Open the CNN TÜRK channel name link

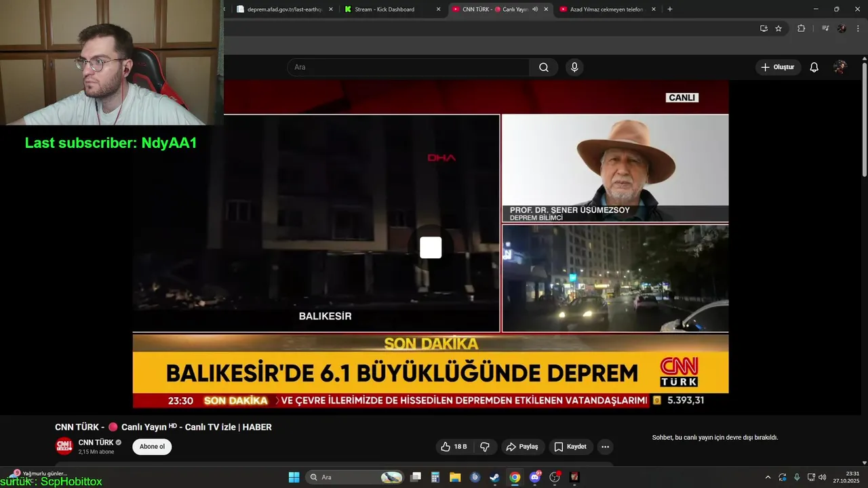pos(96,443)
